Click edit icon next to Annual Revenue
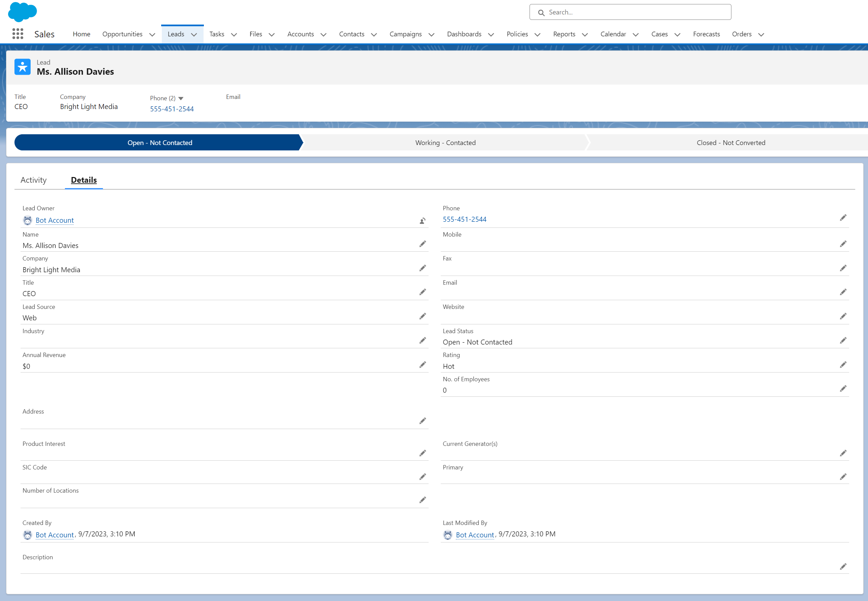This screenshot has height=601, width=868. coord(422,364)
